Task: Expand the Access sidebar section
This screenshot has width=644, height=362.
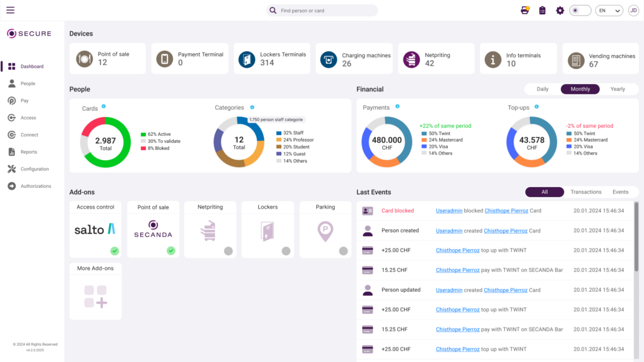Action: pyautogui.click(x=28, y=118)
